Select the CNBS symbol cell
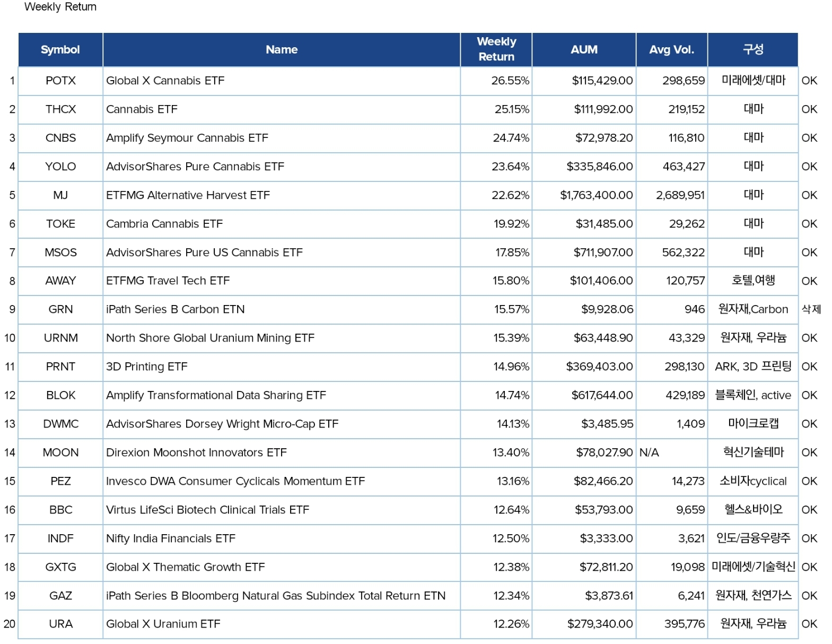The width and height of the screenshot is (832, 644). point(60,138)
